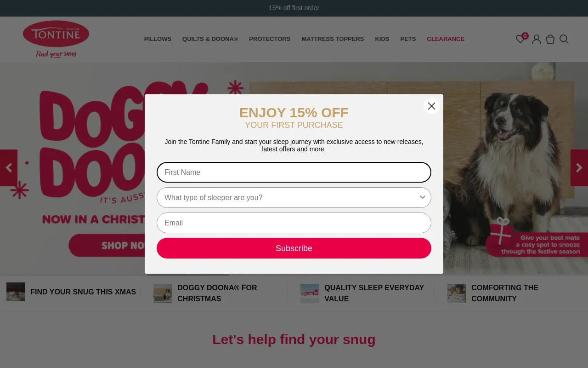The height and width of the screenshot is (368, 588).
Task: Select the CLEARANCE menu item
Action: (446, 39)
